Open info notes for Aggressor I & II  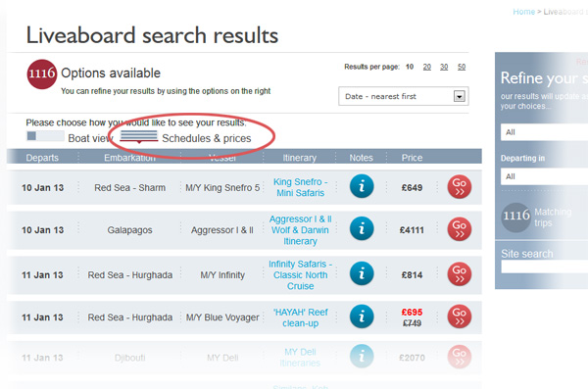coord(362,228)
